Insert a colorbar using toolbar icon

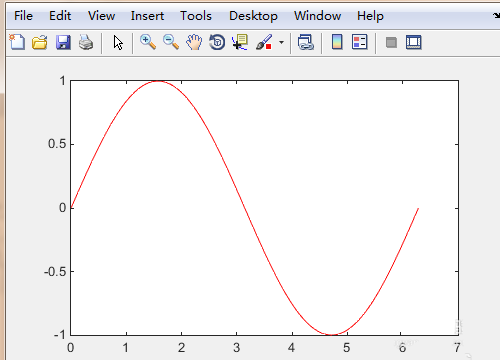(x=337, y=42)
